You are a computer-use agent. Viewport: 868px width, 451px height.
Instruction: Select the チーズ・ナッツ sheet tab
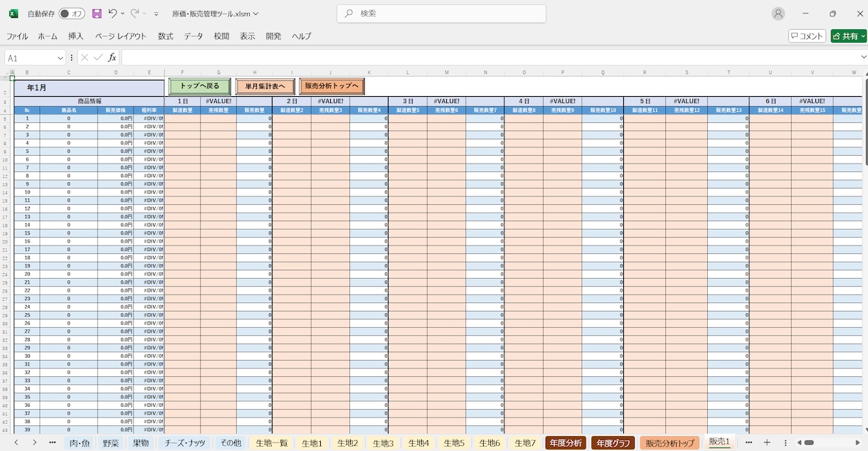pos(185,442)
